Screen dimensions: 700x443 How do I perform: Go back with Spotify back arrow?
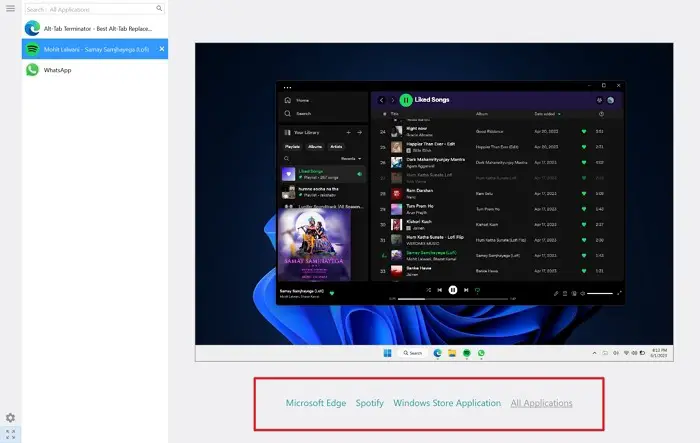381,100
